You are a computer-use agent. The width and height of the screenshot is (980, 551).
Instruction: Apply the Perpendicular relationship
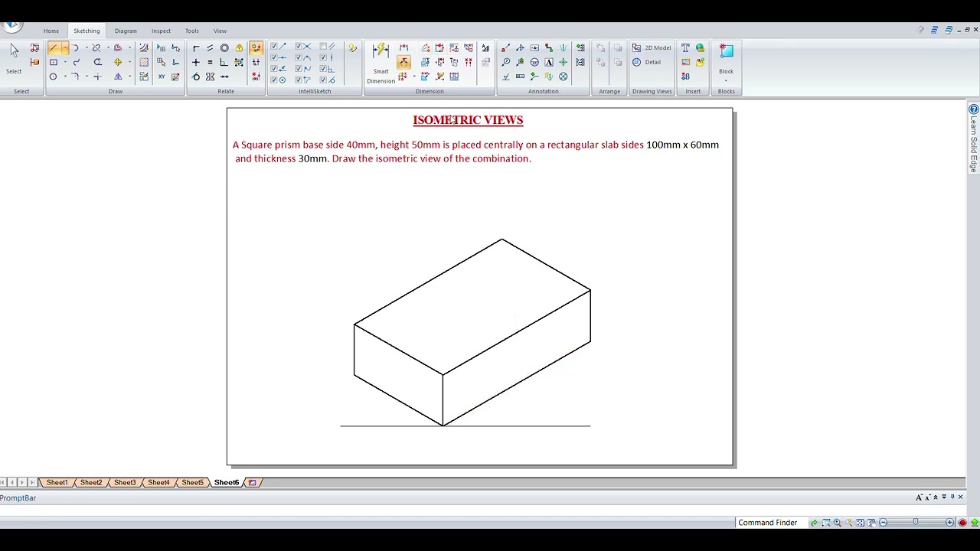tap(224, 62)
